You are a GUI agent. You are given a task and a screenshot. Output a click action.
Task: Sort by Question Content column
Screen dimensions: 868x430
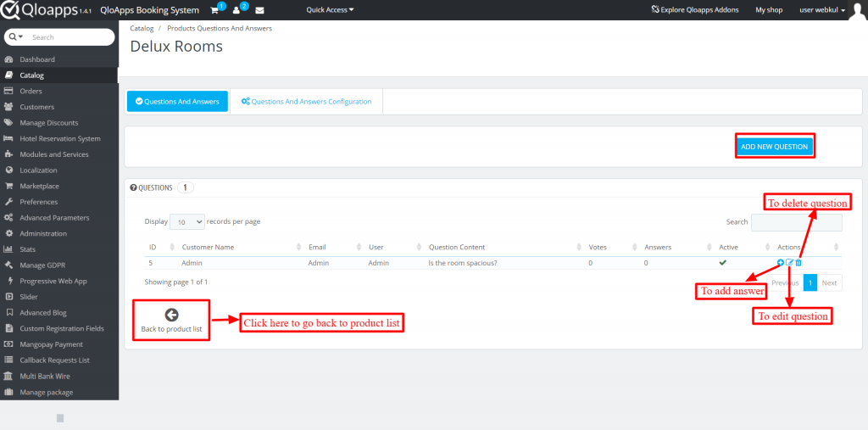point(457,247)
